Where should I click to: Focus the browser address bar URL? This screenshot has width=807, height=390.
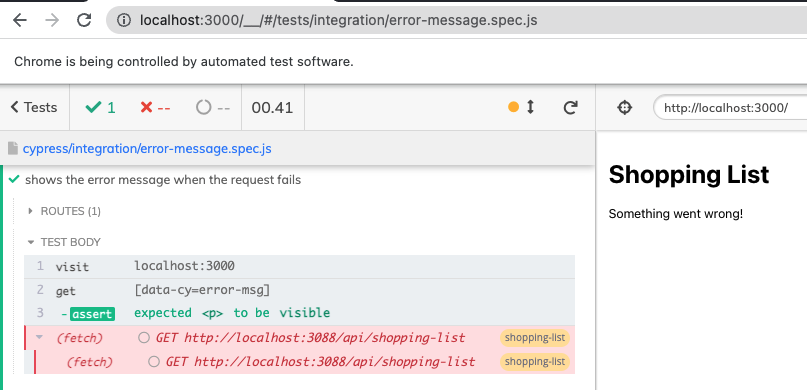[339, 20]
